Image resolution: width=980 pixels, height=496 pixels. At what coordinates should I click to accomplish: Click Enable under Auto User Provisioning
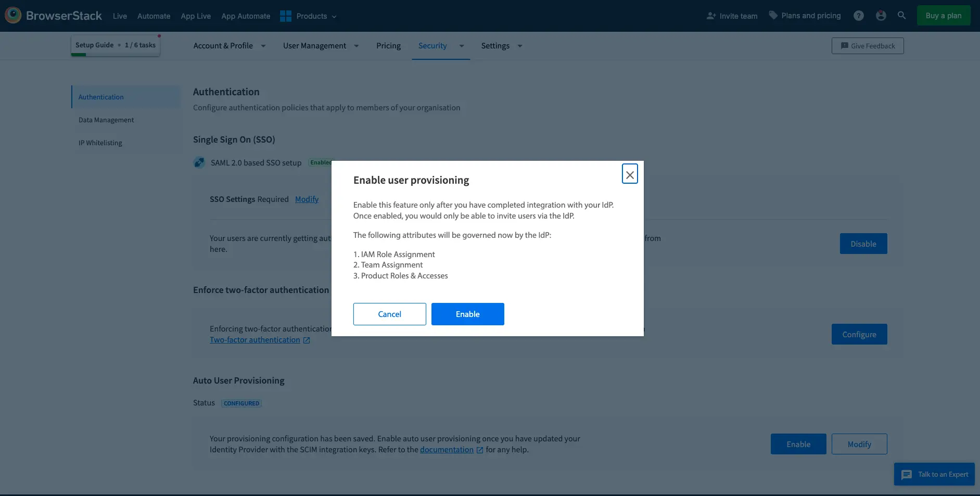coord(798,444)
